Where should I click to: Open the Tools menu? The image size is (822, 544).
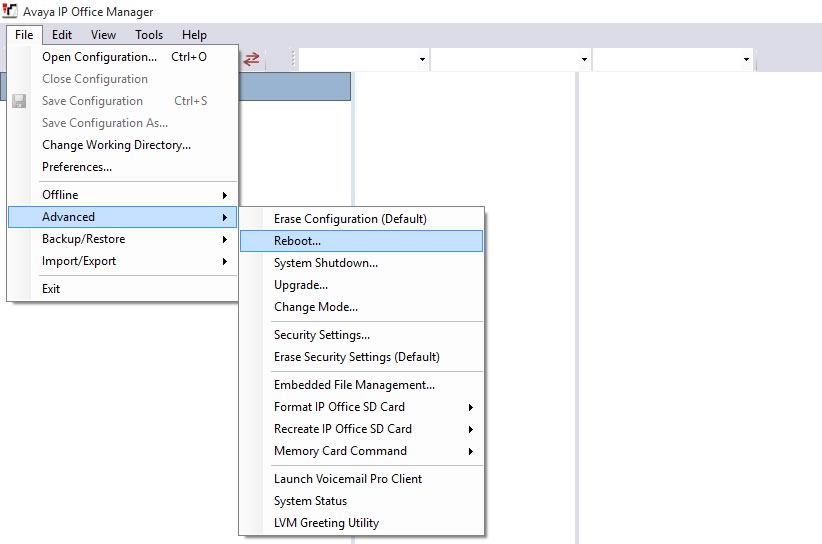point(149,35)
